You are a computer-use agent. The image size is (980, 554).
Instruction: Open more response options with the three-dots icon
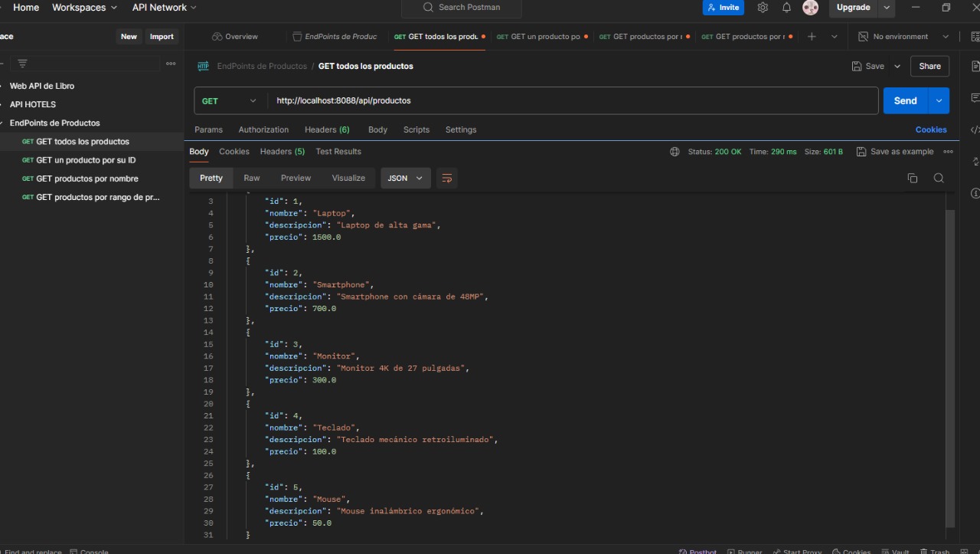click(949, 152)
